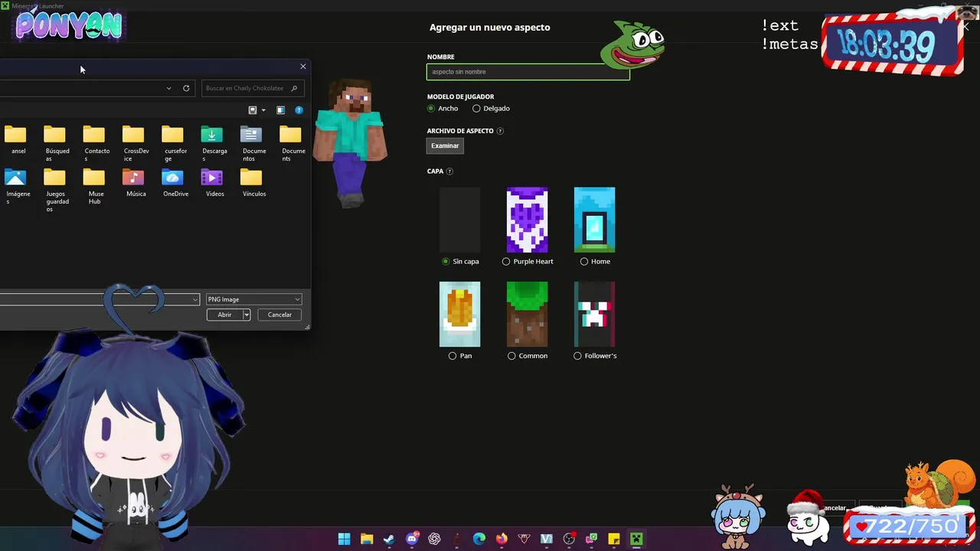This screenshot has width=980, height=551.
Task: Choose the Purple Heart cape radio
Action: (x=506, y=262)
